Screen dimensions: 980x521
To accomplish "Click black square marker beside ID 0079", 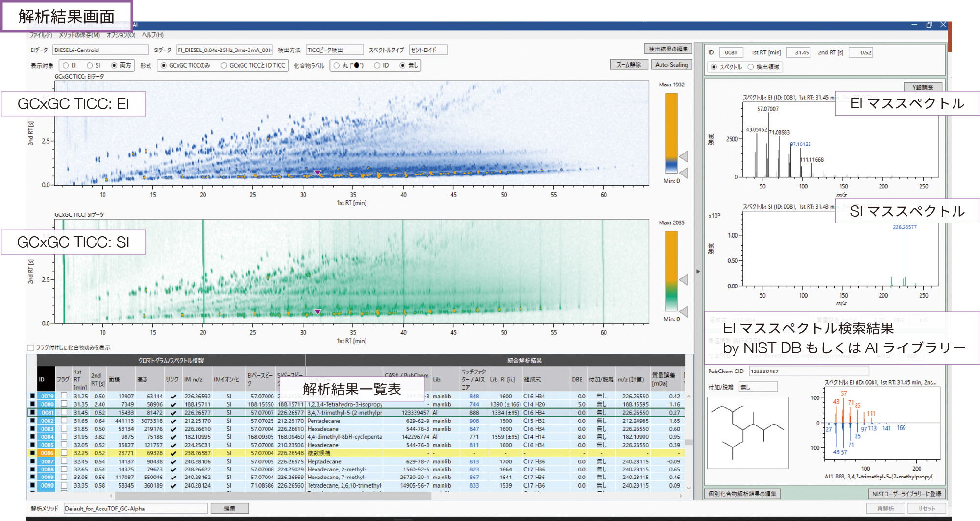I will click(33, 396).
